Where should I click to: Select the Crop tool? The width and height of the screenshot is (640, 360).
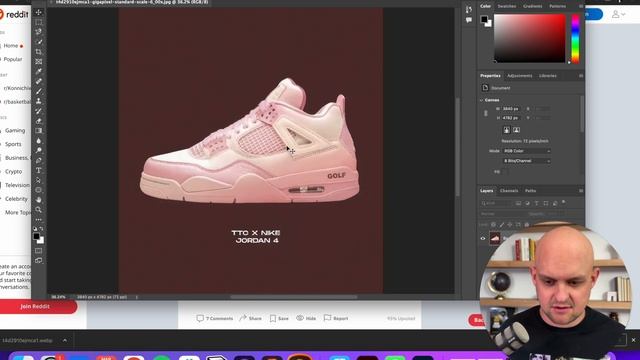(39, 52)
